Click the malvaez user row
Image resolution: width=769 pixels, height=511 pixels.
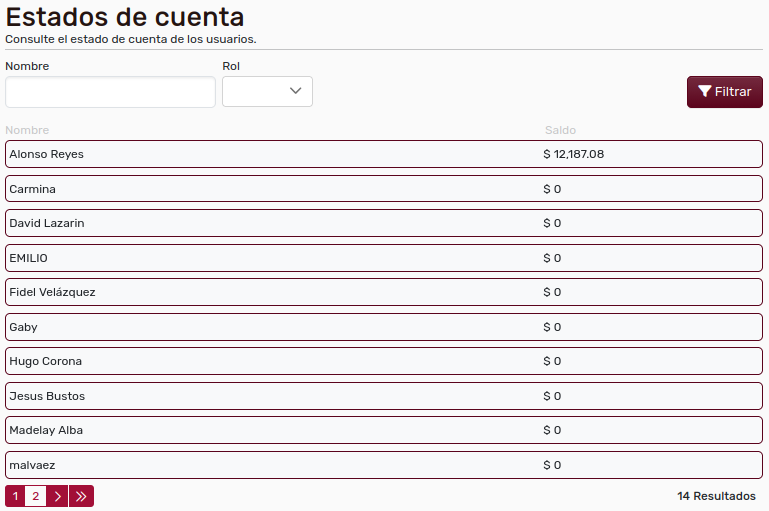pos(384,465)
